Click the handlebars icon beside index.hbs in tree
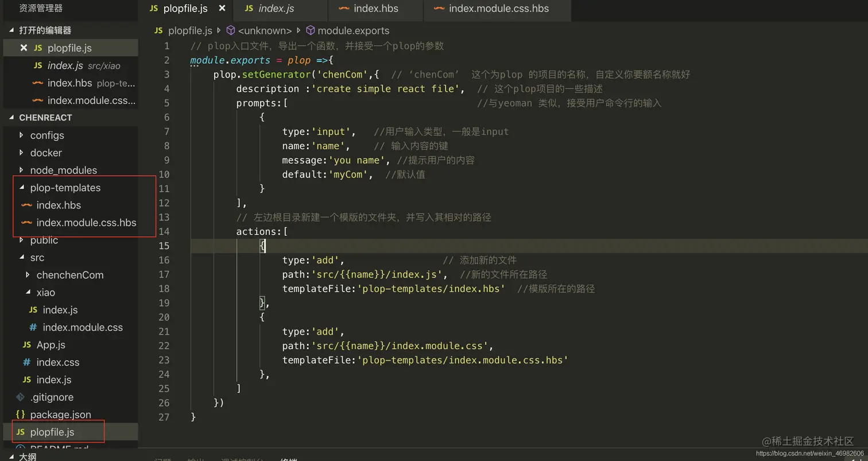 [x=26, y=206]
